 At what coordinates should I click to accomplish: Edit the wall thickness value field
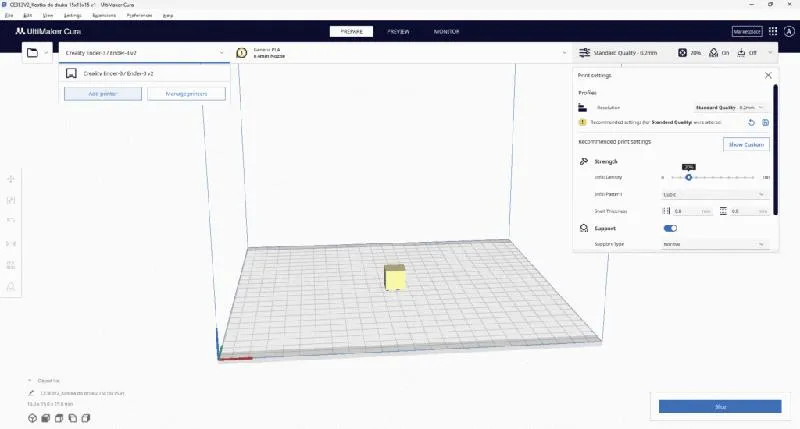692,211
